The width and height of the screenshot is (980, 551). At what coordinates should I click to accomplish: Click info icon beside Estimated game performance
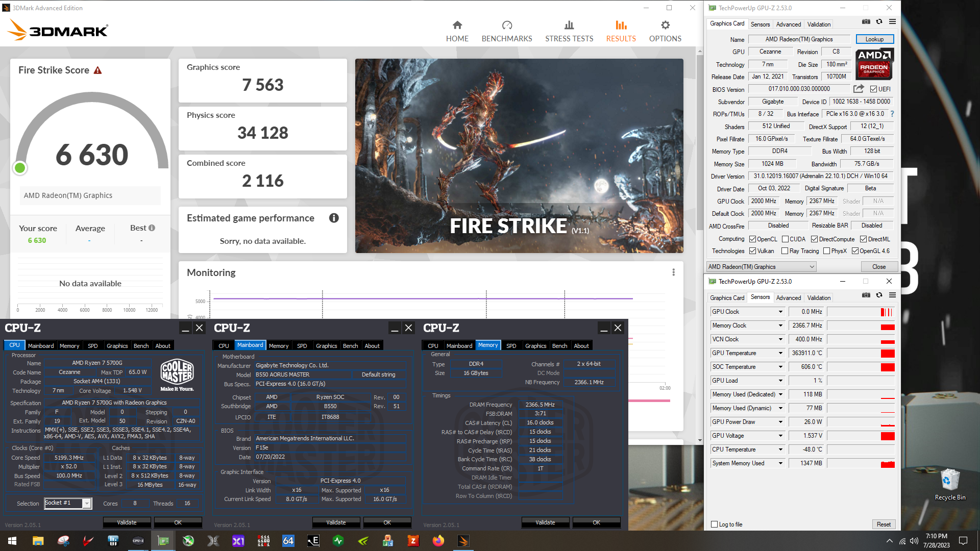coord(334,218)
